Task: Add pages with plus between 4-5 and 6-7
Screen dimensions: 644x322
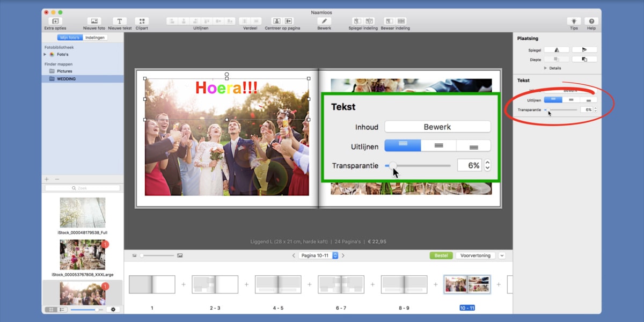Action: [x=310, y=284]
